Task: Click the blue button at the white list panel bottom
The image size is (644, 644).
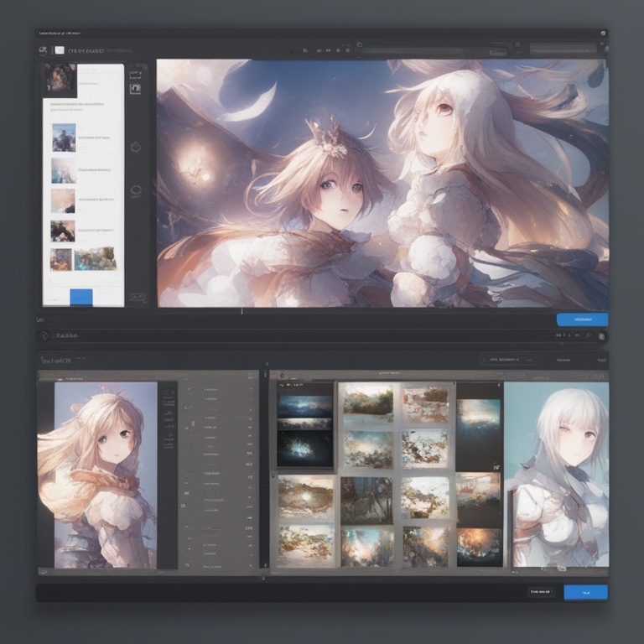Action: (81, 297)
